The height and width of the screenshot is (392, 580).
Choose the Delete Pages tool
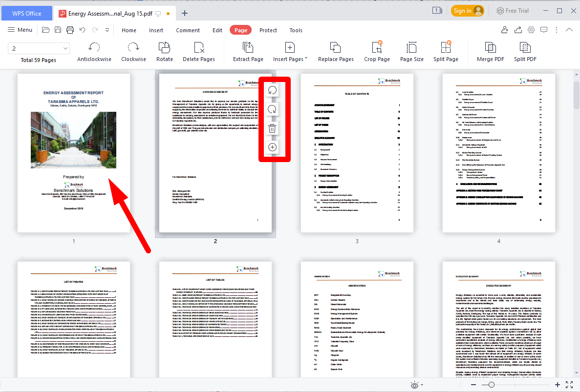pos(199,52)
